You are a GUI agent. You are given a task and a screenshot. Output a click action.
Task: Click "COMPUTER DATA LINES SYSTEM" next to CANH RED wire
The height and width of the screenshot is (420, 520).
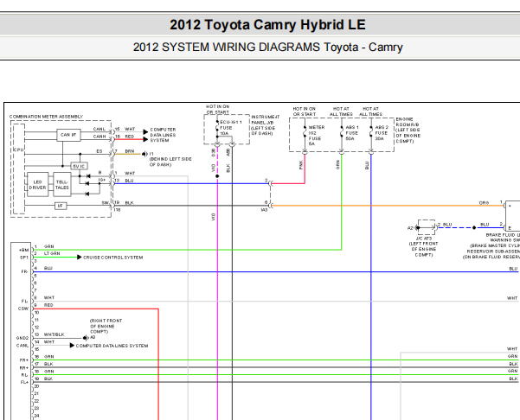coord(163,135)
